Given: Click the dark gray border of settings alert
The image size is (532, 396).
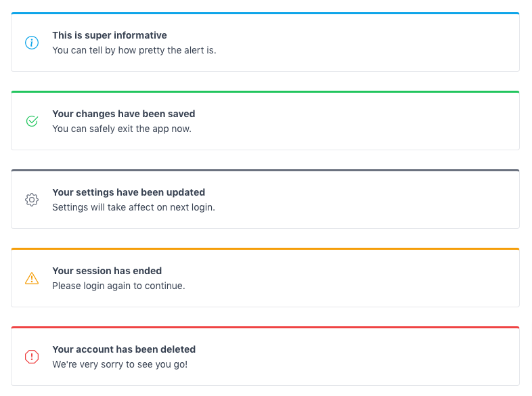Looking at the screenshot, I should [265, 171].
